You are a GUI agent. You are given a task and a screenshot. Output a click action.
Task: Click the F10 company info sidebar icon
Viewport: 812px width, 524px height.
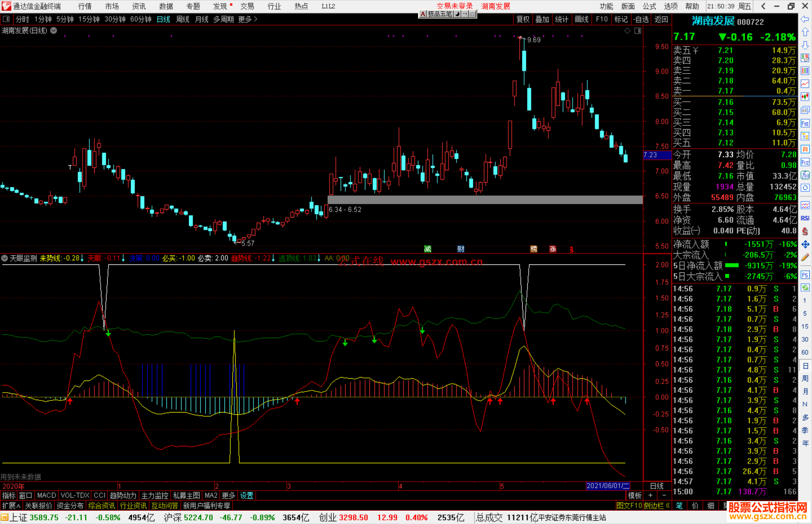(805, 123)
